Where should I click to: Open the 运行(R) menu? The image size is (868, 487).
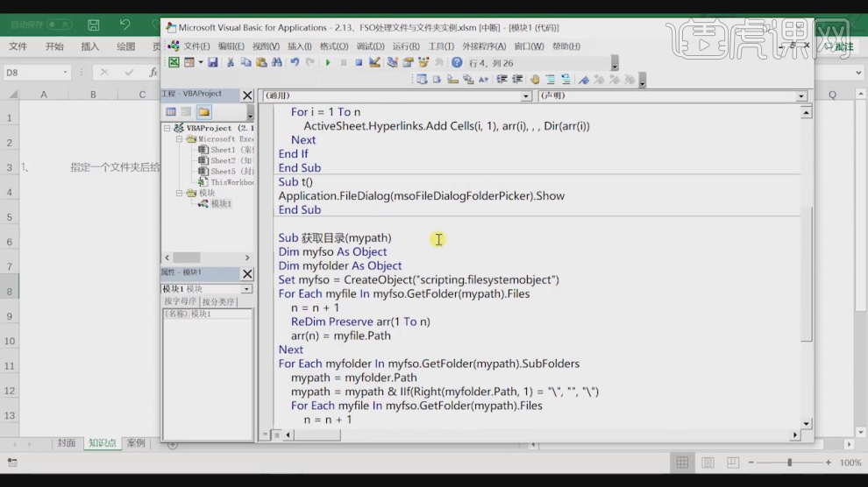tap(406, 46)
